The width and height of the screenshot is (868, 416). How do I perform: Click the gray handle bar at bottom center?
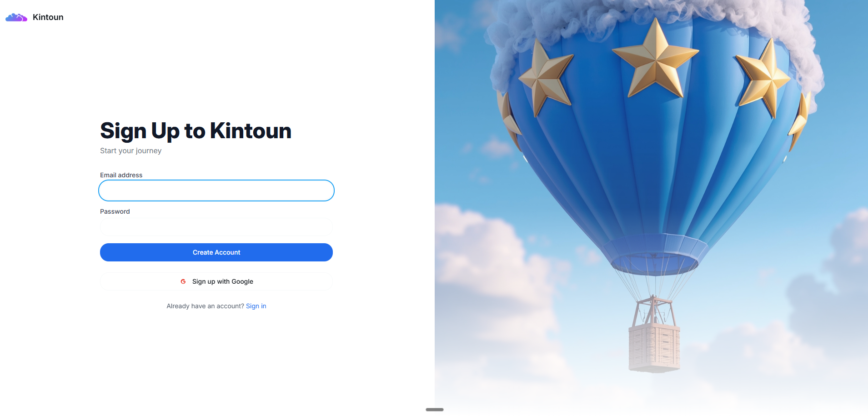(435, 410)
